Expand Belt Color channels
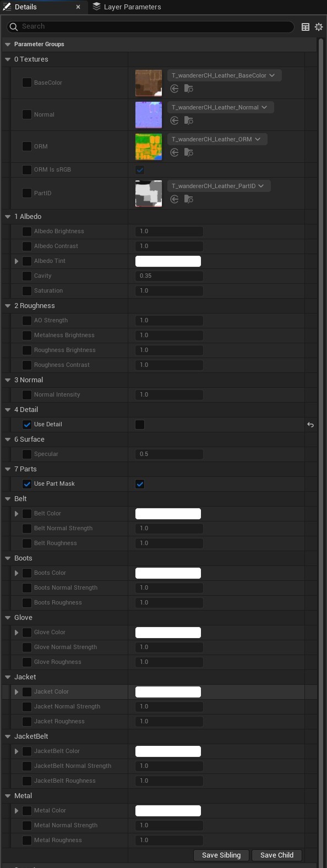This screenshot has width=327, height=868. pyautogui.click(x=17, y=514)
